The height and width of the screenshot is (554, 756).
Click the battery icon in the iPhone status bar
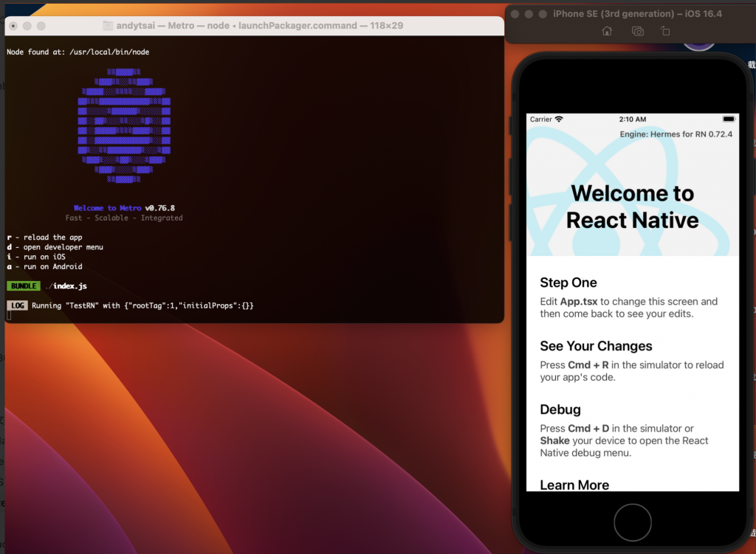729,119
